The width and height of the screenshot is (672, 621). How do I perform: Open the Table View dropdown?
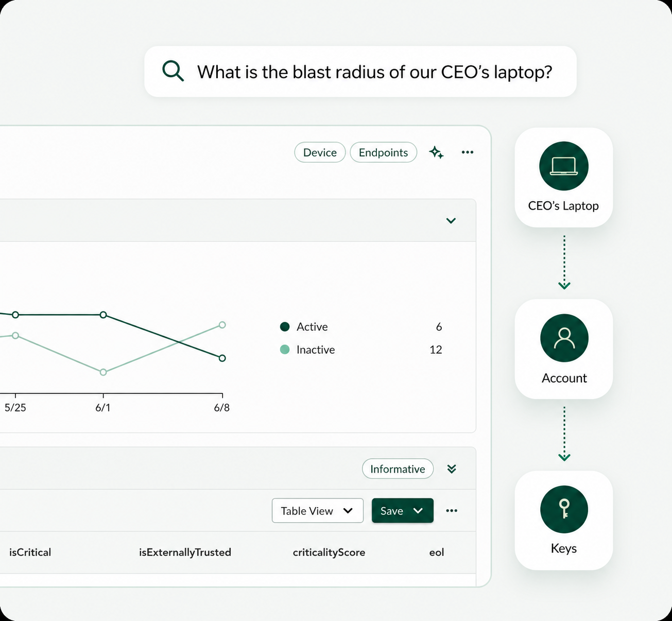(318, 511)
